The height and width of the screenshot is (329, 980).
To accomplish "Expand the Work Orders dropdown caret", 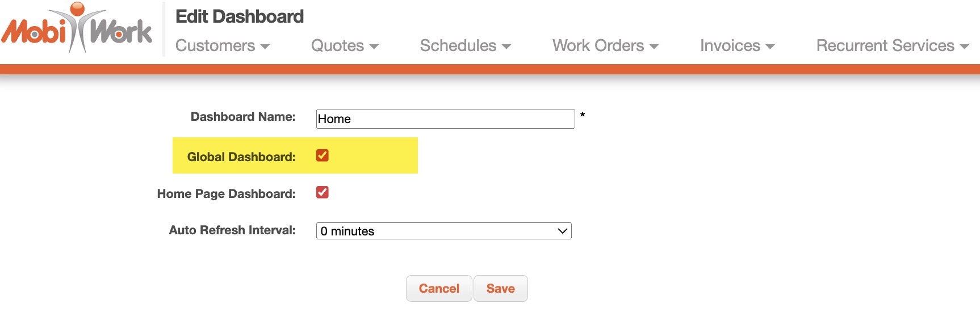I will [654, 47].
